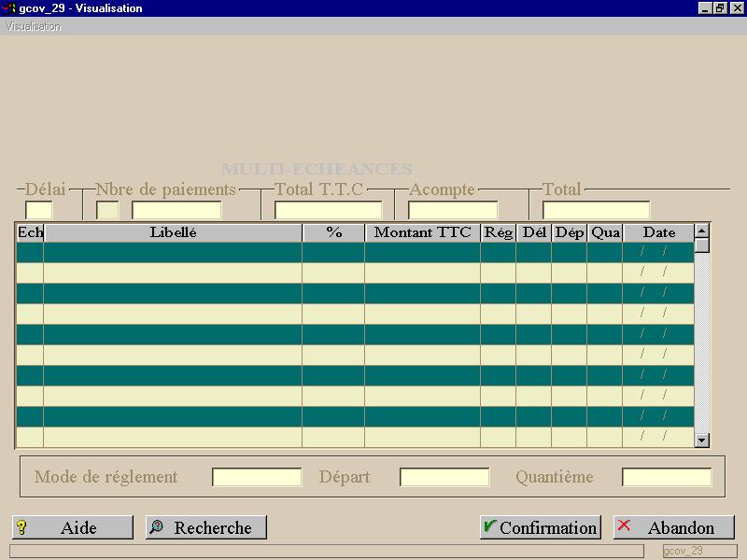Viewport: 747px width, 560px height.
Task: Click the Abandon button
Action: coord(674,527)
